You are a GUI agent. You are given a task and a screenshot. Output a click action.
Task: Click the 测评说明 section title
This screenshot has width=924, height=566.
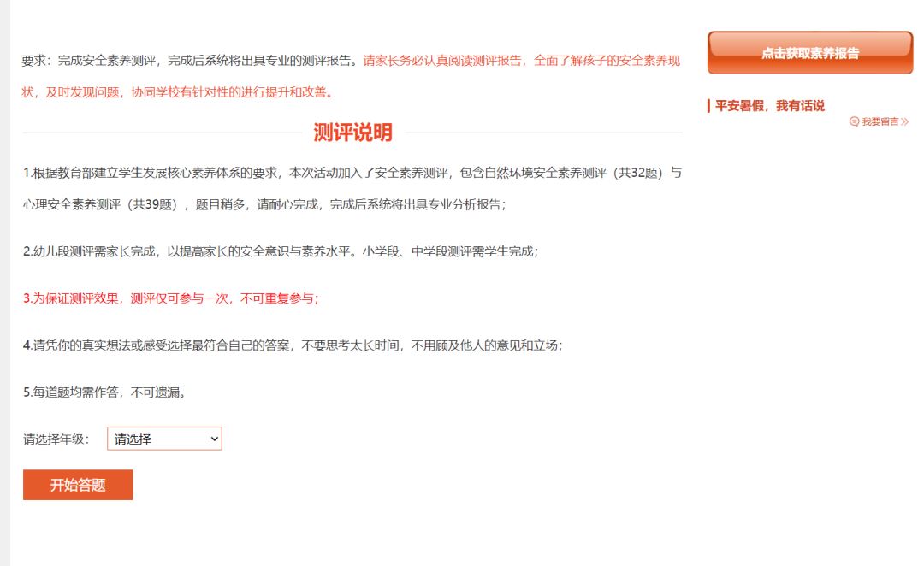tap(352, 133)
